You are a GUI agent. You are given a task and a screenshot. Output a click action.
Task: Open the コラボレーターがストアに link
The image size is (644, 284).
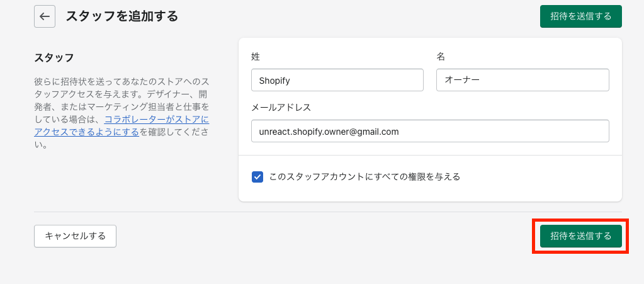(x=157, y=120)
